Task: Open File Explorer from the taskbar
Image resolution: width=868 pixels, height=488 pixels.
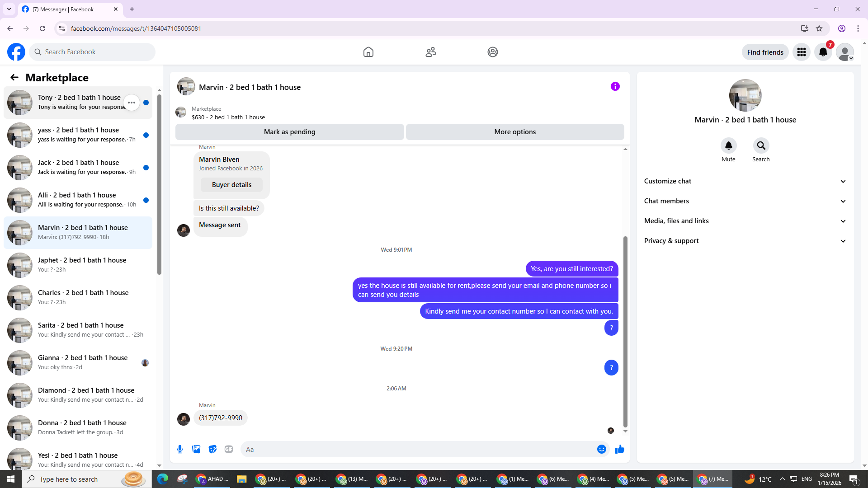Action: tap(241, 479)
